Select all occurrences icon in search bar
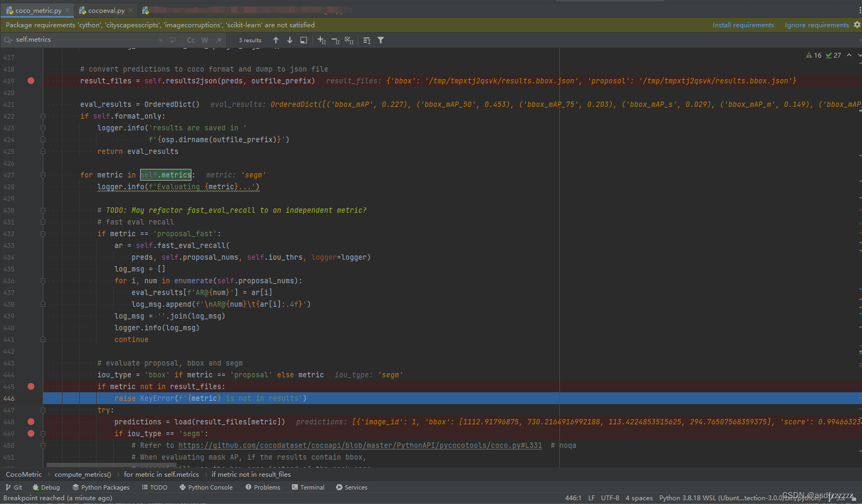Screen dimensions: 862x504 click(349, 40)
